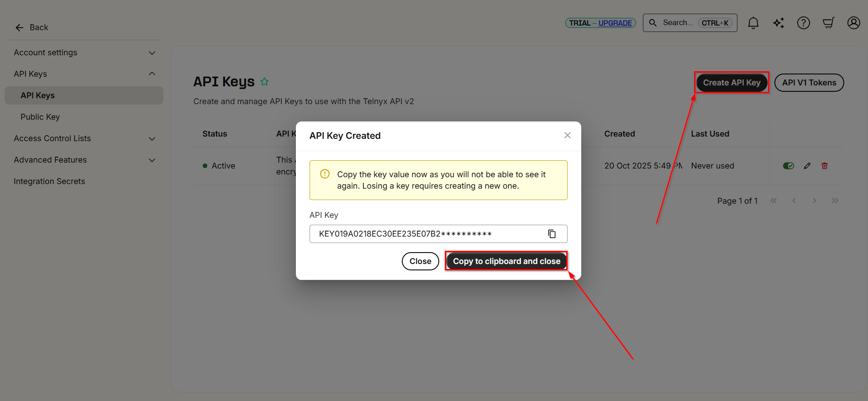
Task: Click the pencil edit icon for the key
Action: coord(807,166)
